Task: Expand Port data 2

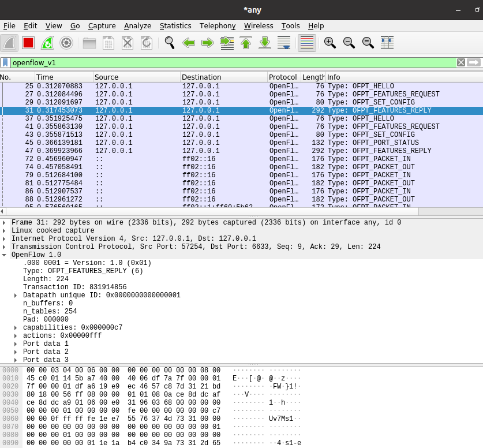Action: click(16, 352)
